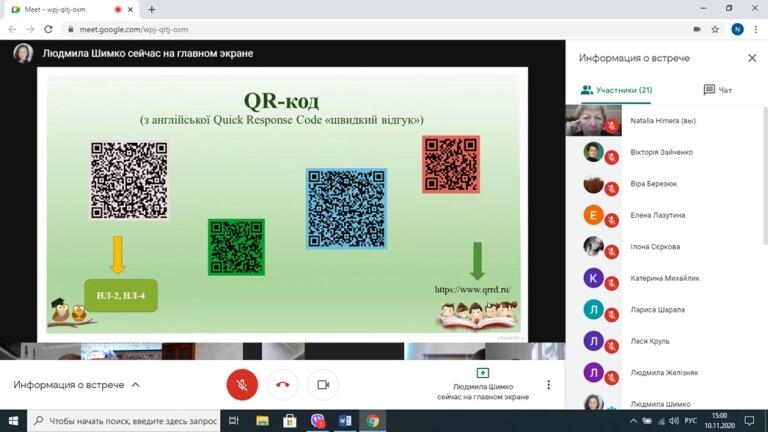Select participant Катерина Михайлик name
The width and height of the screenshot is (768, 432).
pos(665,278)
